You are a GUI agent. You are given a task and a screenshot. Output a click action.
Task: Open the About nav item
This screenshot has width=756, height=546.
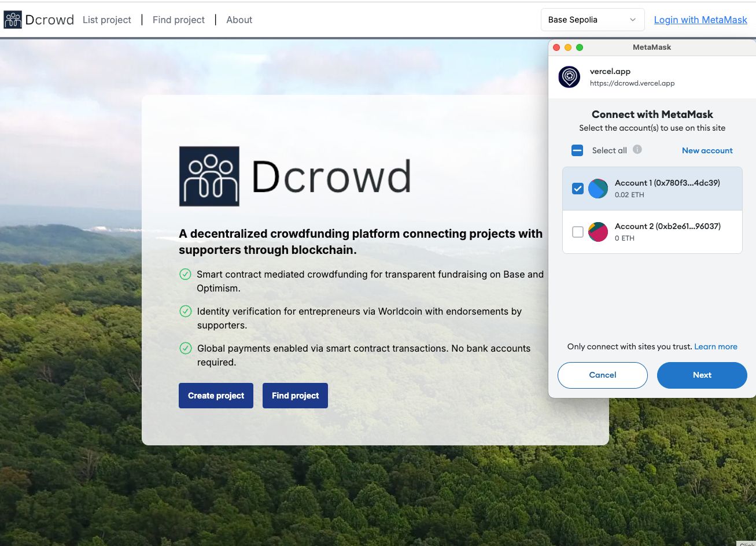point(239,20)
